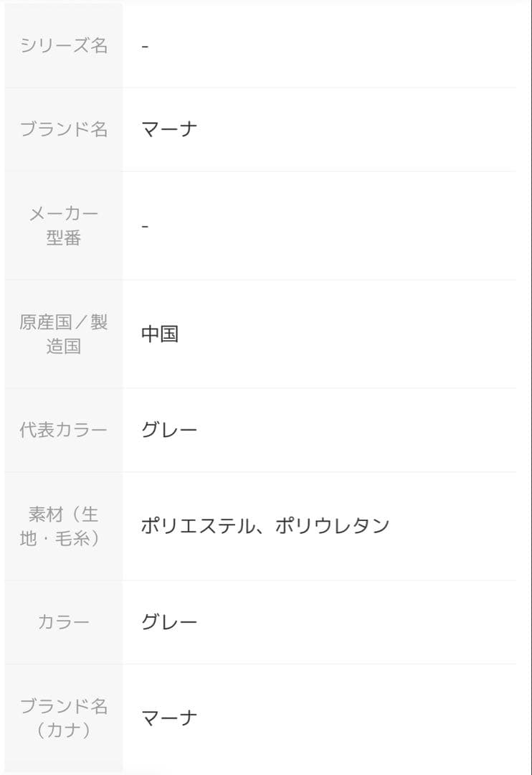532x775 pixels.
Task: Click the ブランド名（カナ） label cell
Action: 64,718
